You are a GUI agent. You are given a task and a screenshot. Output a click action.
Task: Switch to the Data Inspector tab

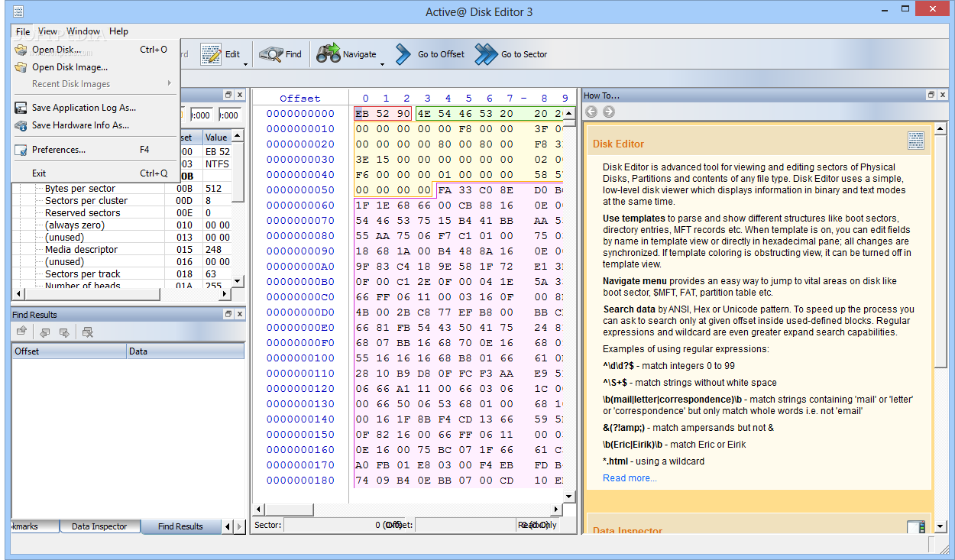[99, 526]
